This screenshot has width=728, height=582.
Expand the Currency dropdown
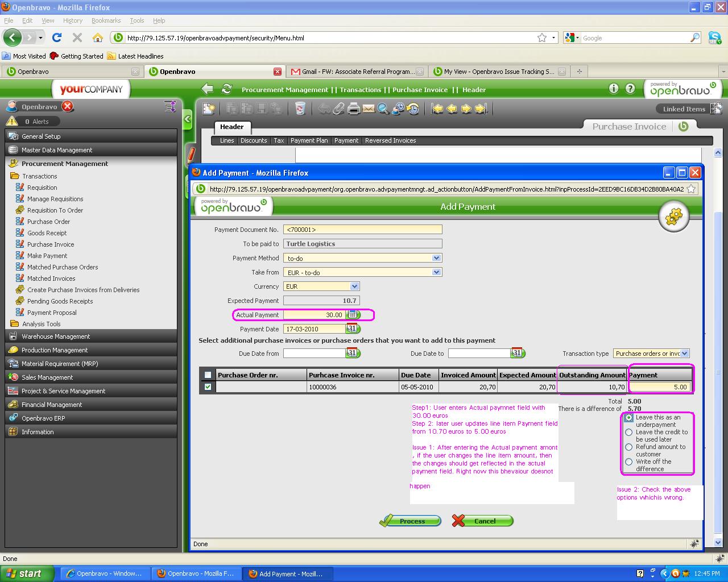[354, 286]
